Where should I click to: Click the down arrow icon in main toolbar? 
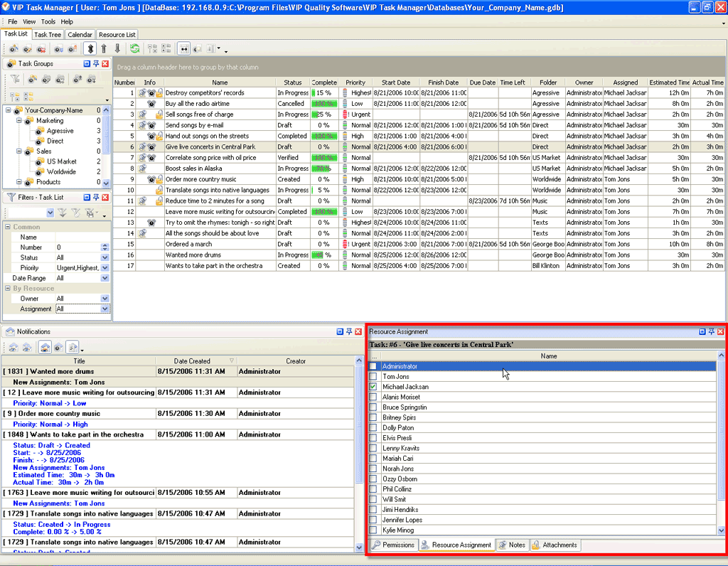[117, 49]
